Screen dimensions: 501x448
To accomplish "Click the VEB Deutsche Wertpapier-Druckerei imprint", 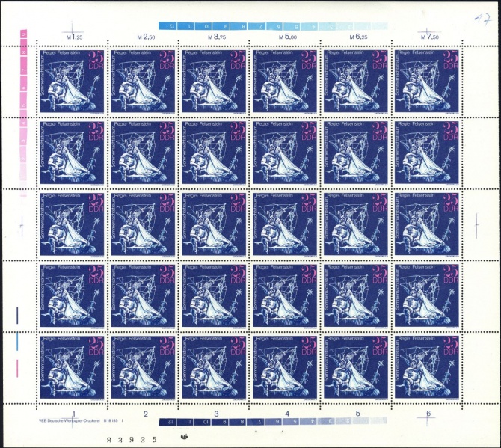I will pos(81,421).
